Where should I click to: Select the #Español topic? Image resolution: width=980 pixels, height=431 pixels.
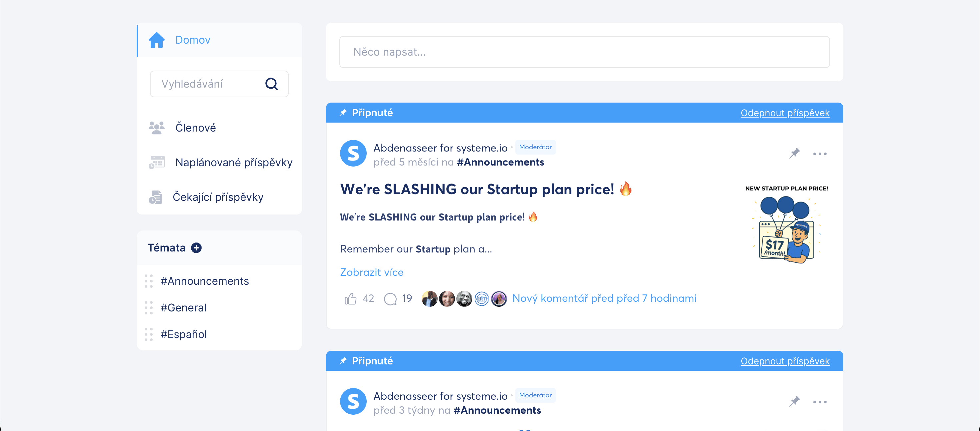click(x=184, y=334)
